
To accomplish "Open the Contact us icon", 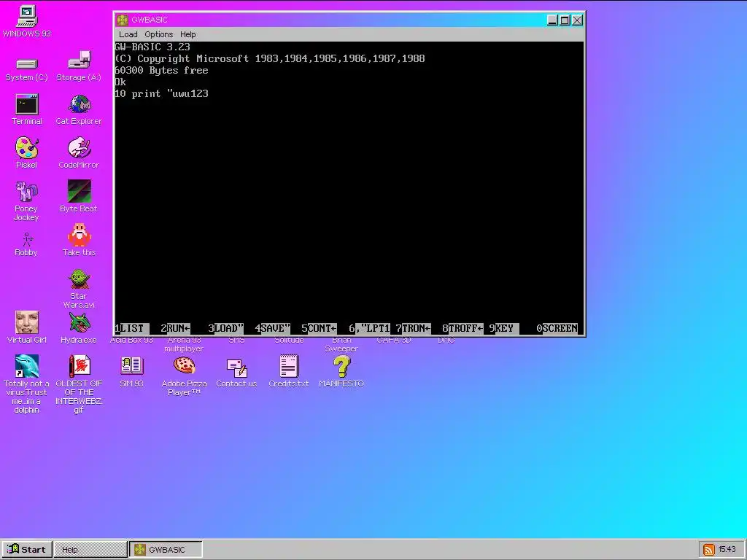I will [x=236, y=373].
